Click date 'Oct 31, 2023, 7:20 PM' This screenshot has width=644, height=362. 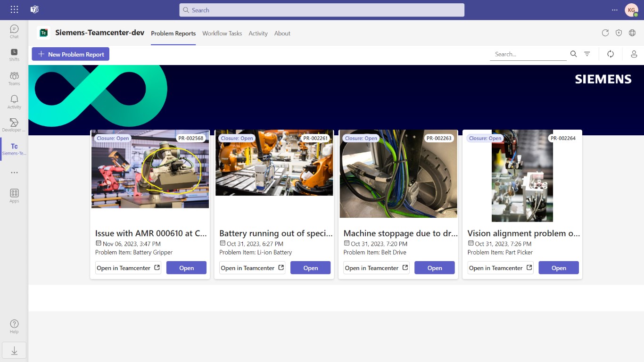point(379,244)
